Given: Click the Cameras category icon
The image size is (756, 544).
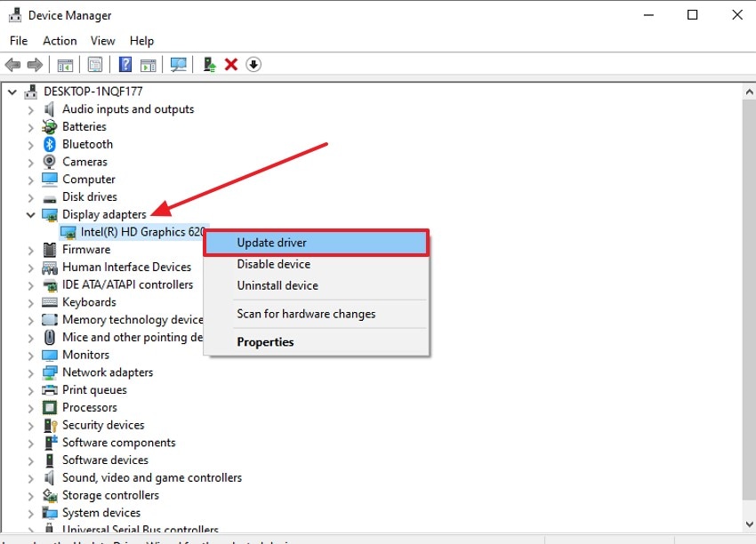Looking at the screenshot, I should tap(49, 162).
